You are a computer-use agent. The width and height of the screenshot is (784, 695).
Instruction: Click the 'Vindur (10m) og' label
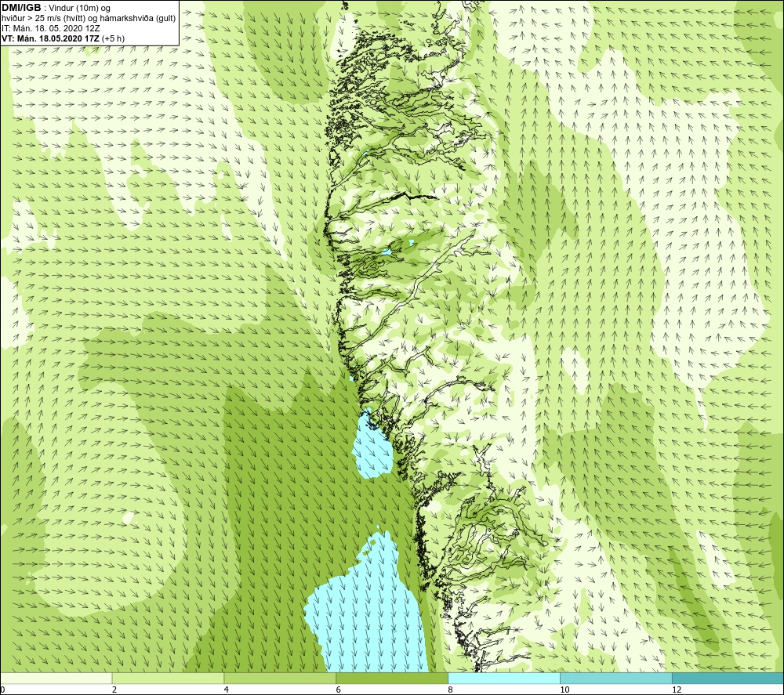tap(81, 9)
